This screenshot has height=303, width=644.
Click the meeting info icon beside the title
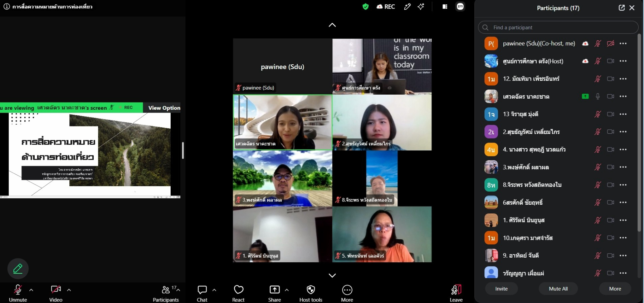6,6
